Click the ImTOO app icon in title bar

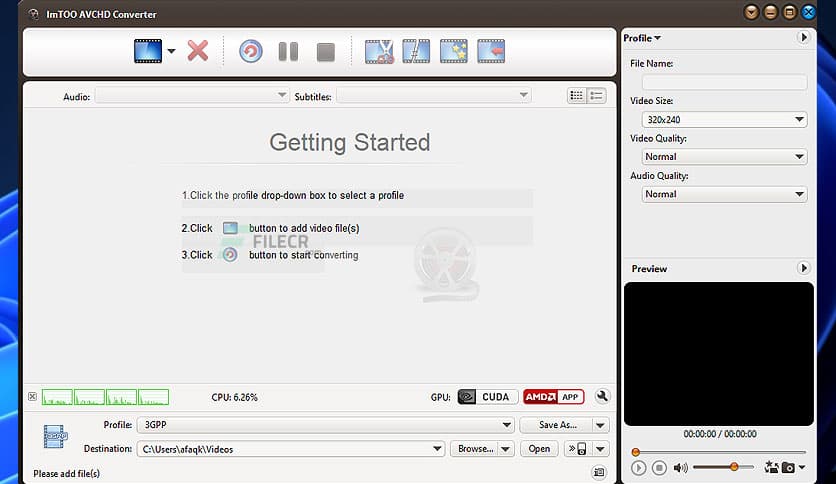click(34, 14)
